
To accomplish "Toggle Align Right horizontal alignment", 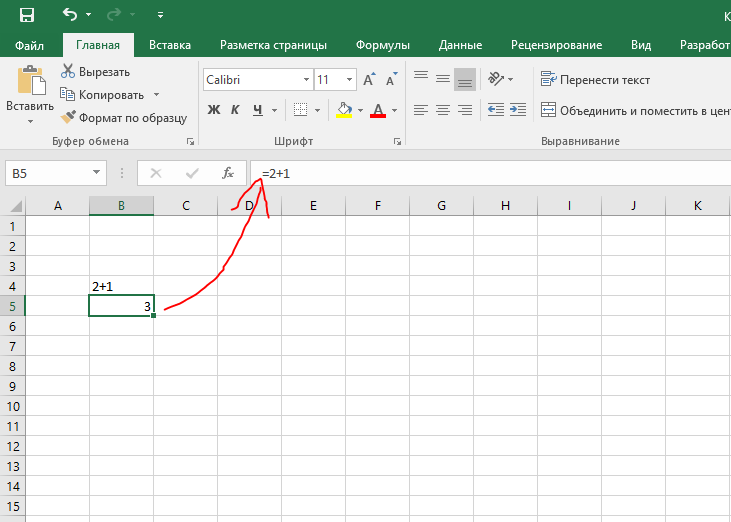I will 465,110.
